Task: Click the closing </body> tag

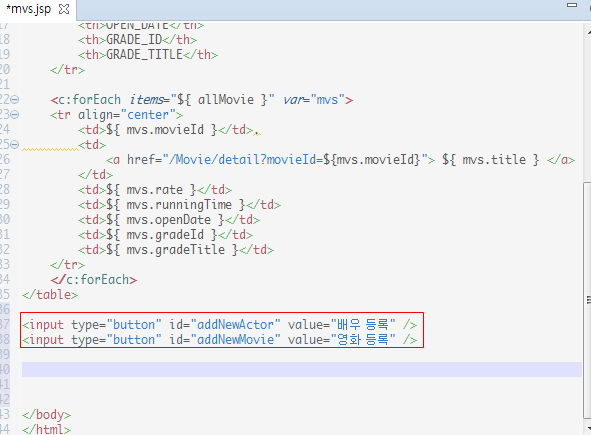Action: click(46, 415)
